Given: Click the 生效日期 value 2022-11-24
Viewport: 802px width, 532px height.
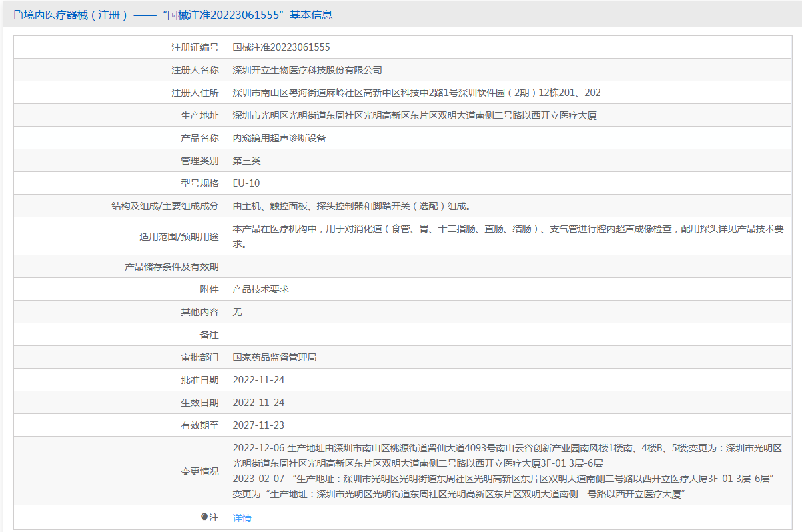Looking at the screenshot, I should click(258, 403).
